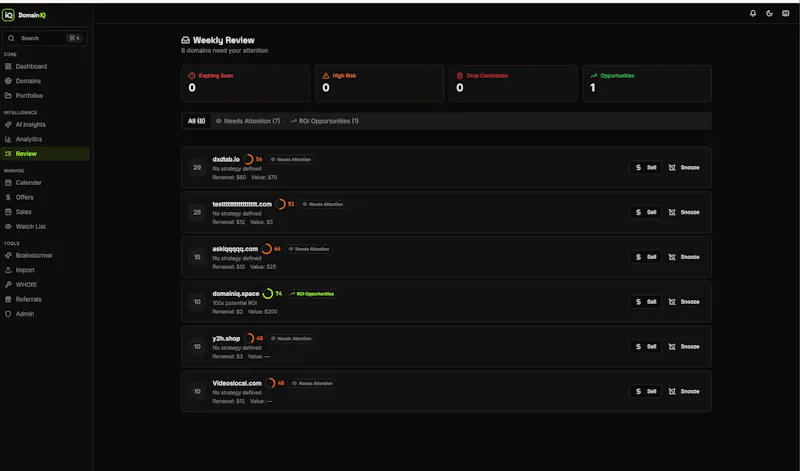Click the score ring on askiqqqqq.com

point(267,249)
